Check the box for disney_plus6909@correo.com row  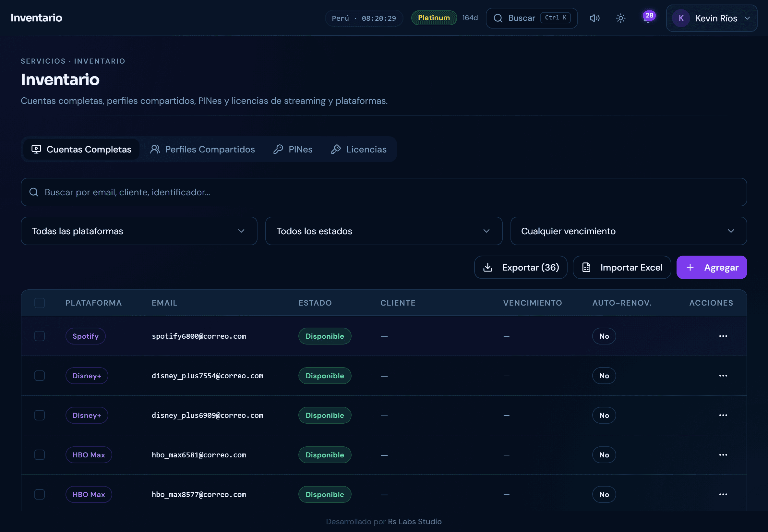tap(40, 415)
